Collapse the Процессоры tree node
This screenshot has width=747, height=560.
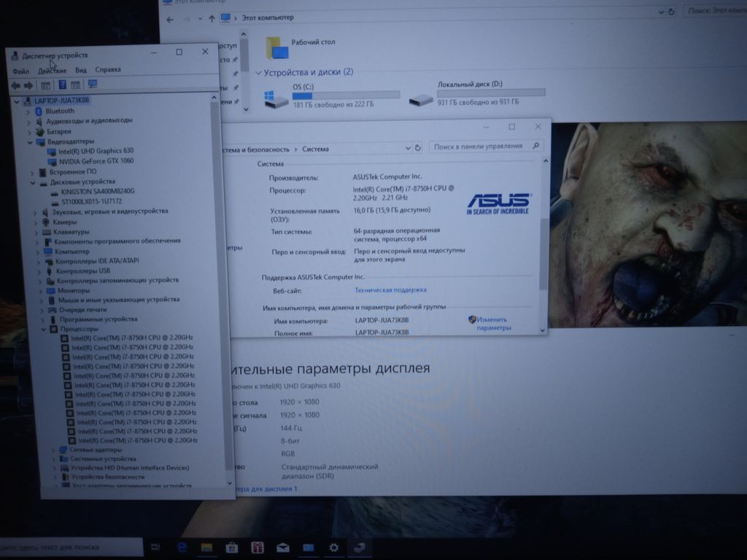point(44,329)
